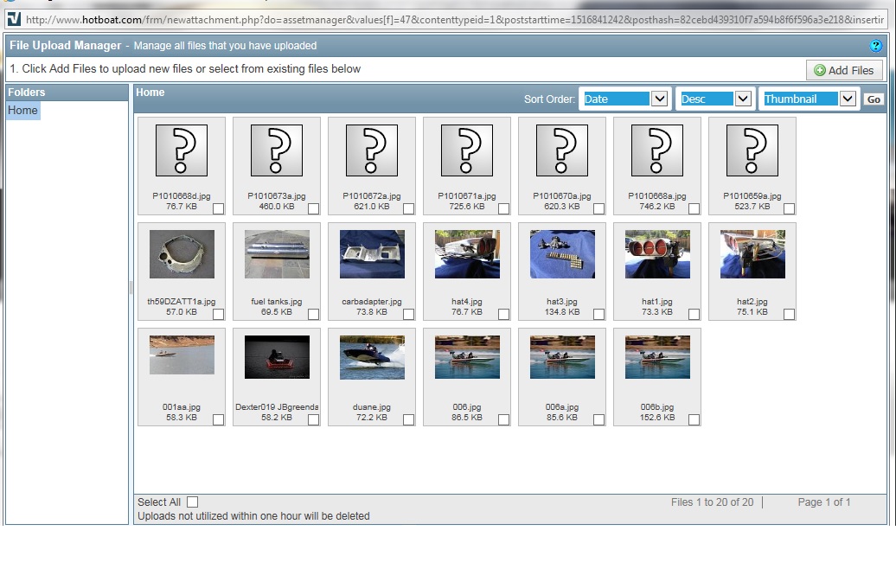
Task: Open the Date sort order dropdown
Action: pos(624,99)
